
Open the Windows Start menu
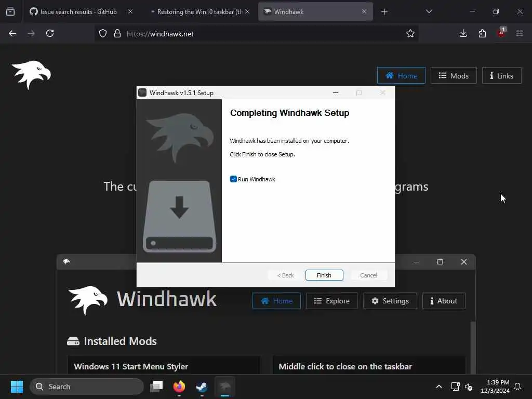(17, 387)
